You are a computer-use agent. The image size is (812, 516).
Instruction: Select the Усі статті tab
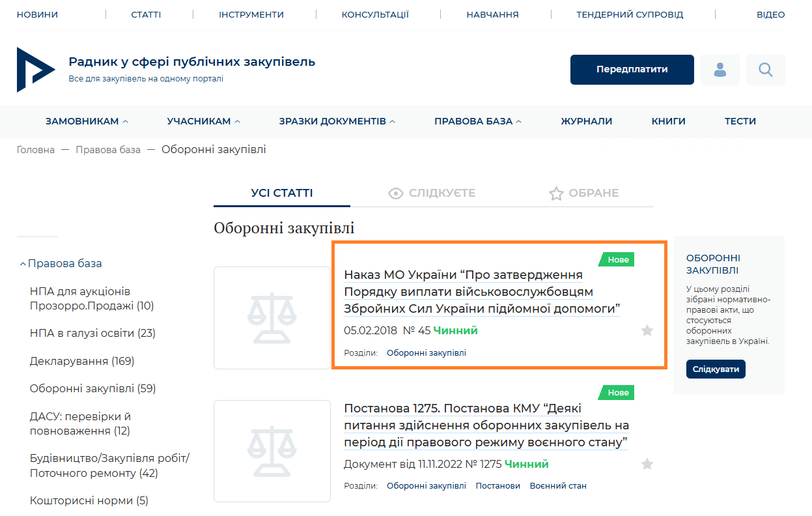[x=282, y=193]
